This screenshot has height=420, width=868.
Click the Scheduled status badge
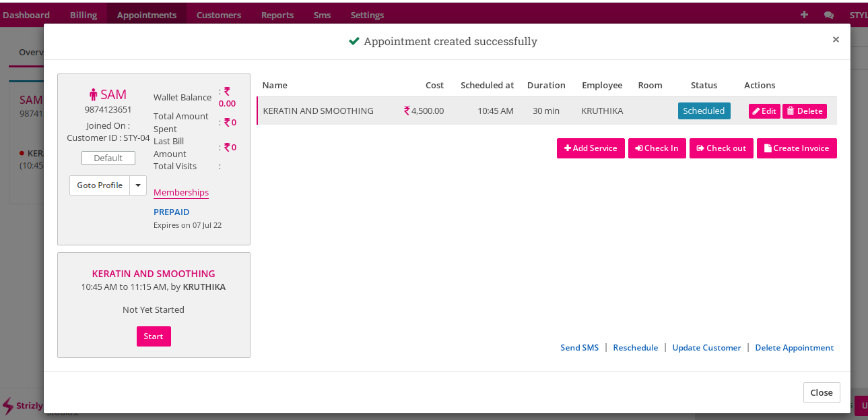[x=704, y=111]
